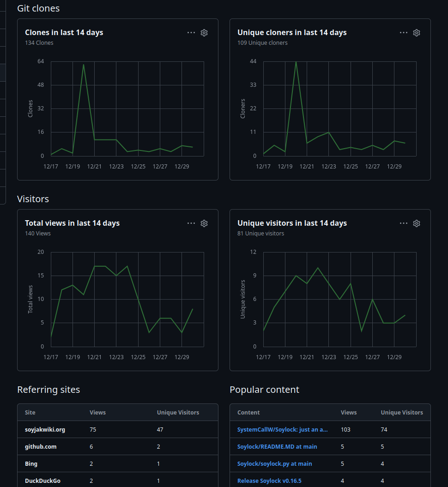Screen dimensions: 448x487
Task: Open settings gear on Total views chart
Action: click(x=204, y=223)
